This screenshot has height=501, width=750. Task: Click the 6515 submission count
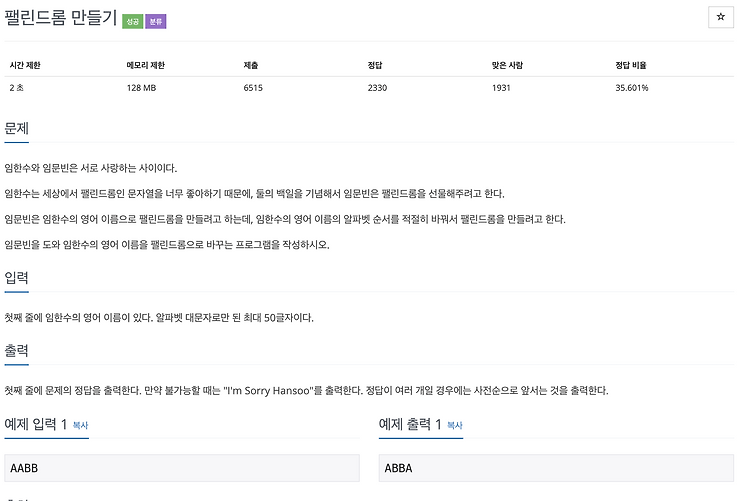click(x=253, y=88)
